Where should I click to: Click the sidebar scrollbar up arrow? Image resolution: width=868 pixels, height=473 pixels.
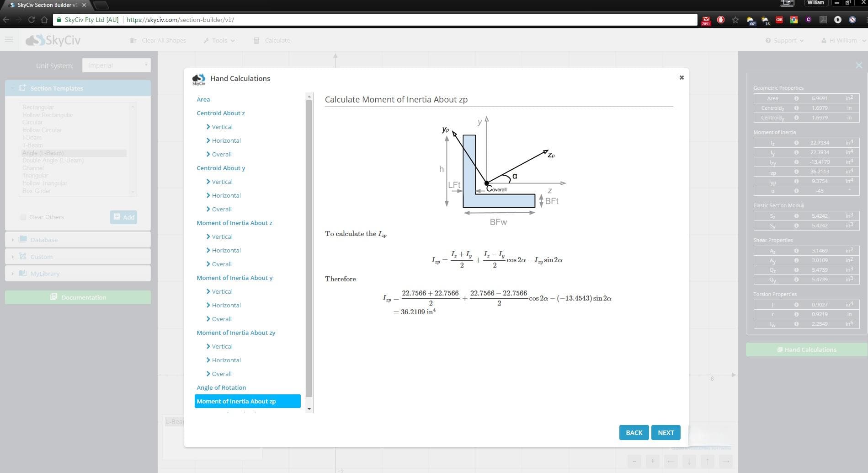(x=309, y=97)
